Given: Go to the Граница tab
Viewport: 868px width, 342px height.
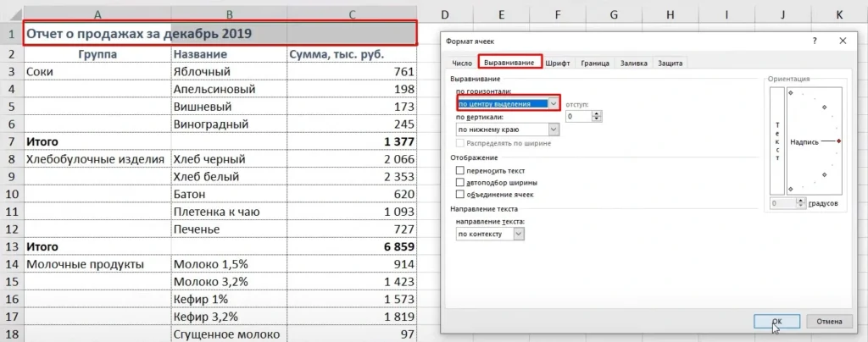Looking at the screenshot, I should [596, 63].
